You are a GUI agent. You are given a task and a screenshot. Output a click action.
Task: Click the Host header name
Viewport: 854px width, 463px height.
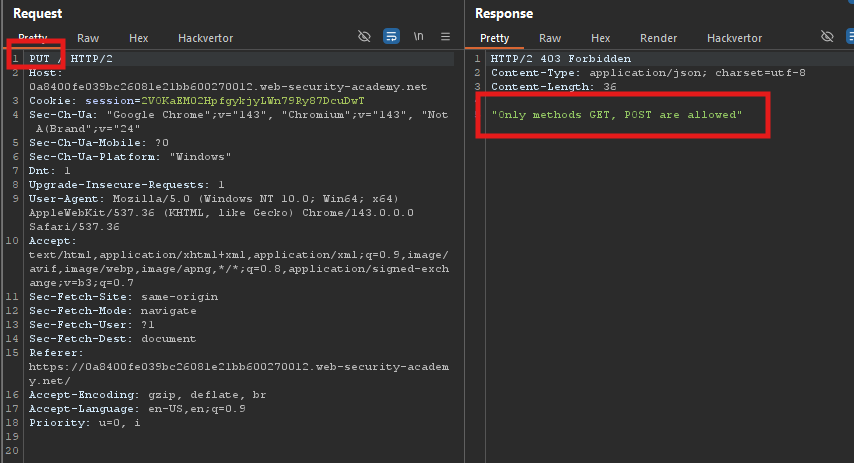46,73
